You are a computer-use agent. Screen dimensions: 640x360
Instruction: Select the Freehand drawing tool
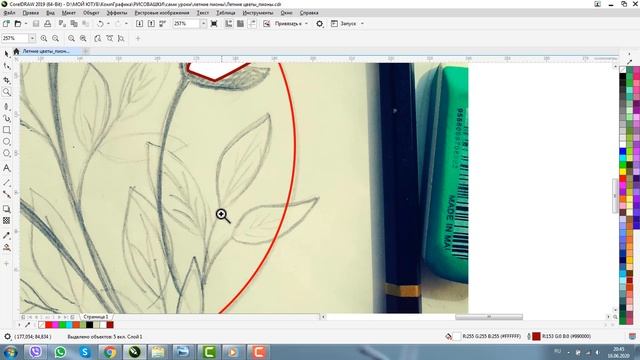(x=7, y=107)
